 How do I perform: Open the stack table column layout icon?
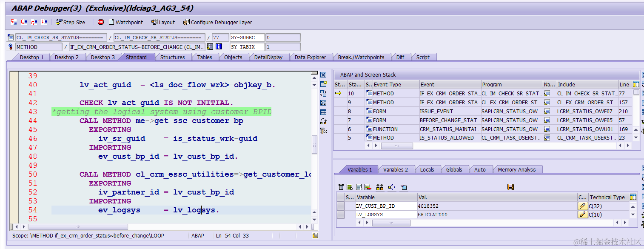(636, 84)
